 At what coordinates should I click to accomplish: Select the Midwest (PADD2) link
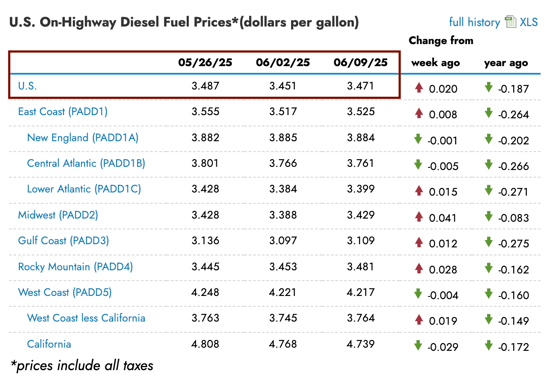[x=58, y=215]
